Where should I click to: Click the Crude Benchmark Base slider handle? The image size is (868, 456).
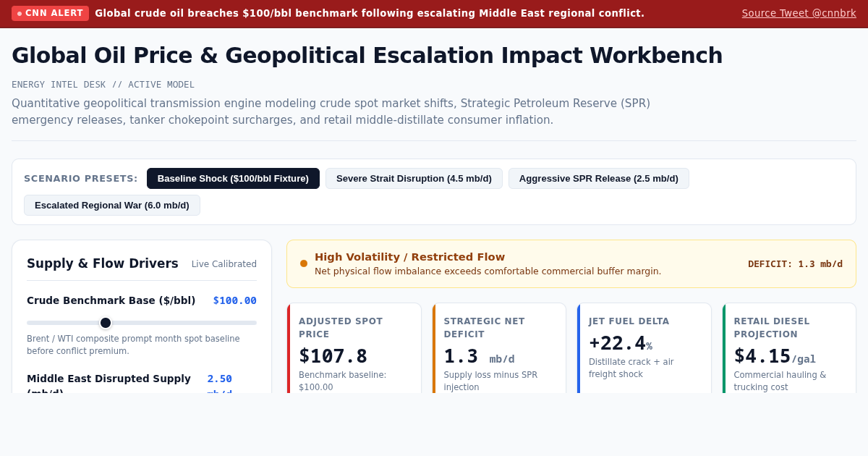106,323
